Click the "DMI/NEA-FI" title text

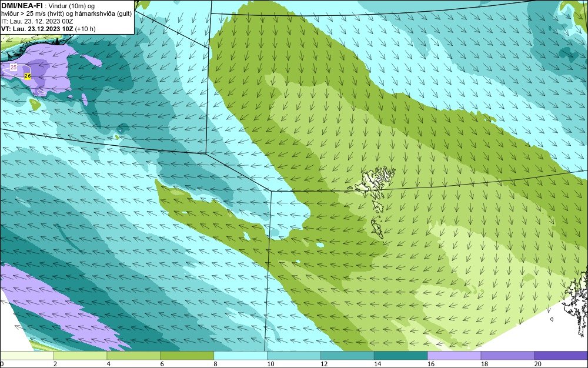[x=22, y=6]
